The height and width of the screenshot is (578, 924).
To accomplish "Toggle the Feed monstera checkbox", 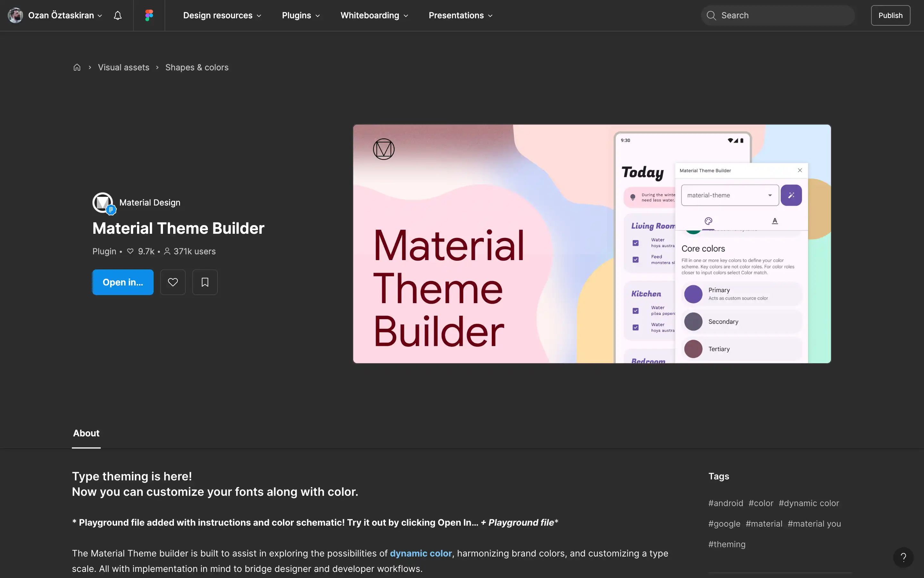I will 636,259.
